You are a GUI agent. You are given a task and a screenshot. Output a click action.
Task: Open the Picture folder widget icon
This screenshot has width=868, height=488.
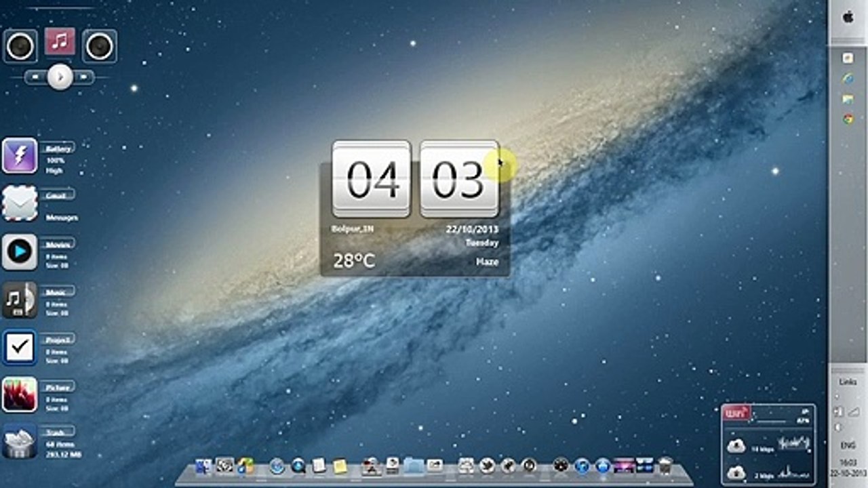(x=20, y=395)
